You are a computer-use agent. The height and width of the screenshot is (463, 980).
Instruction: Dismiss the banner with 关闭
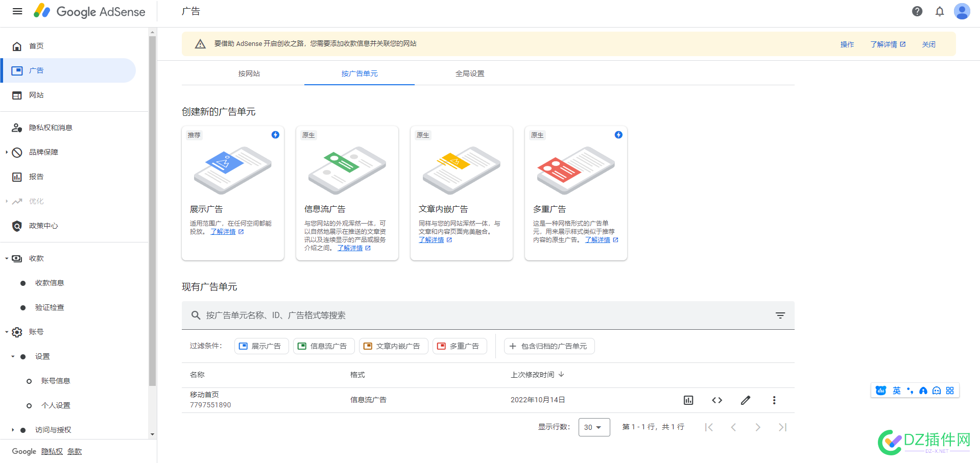[x=929, y=44]
